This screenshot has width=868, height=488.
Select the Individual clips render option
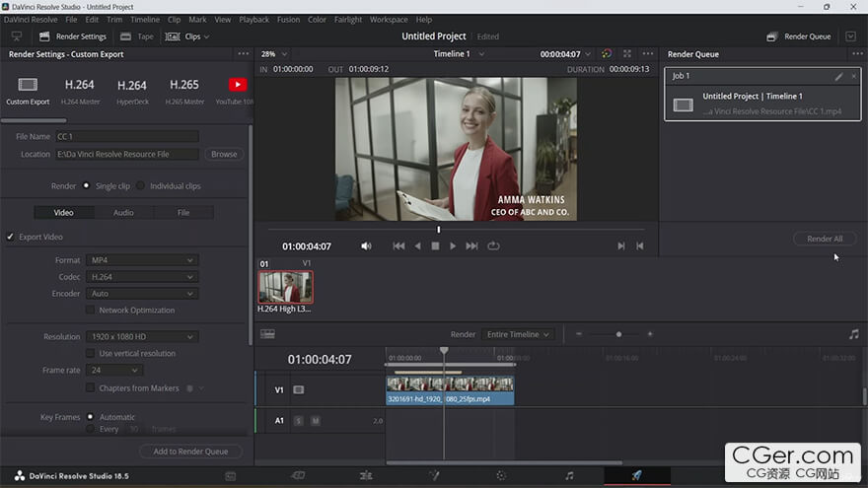(141, 185)
